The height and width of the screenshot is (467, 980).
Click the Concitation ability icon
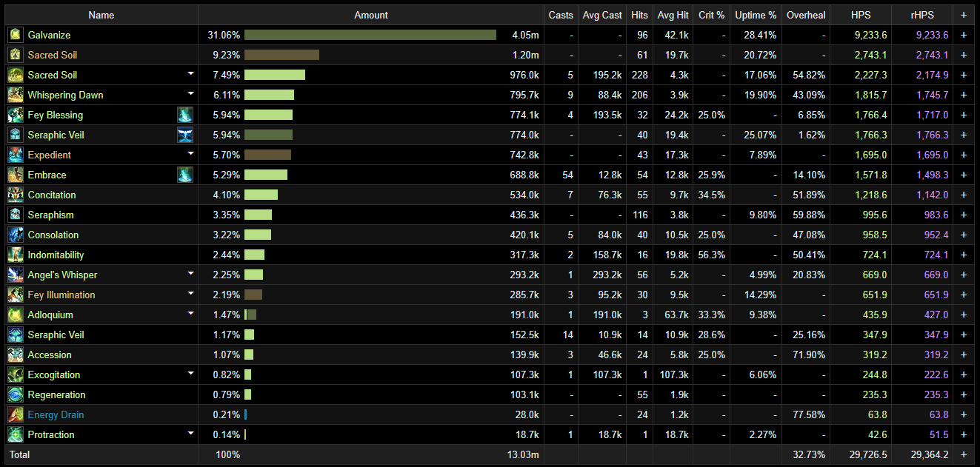click(16, 195)
